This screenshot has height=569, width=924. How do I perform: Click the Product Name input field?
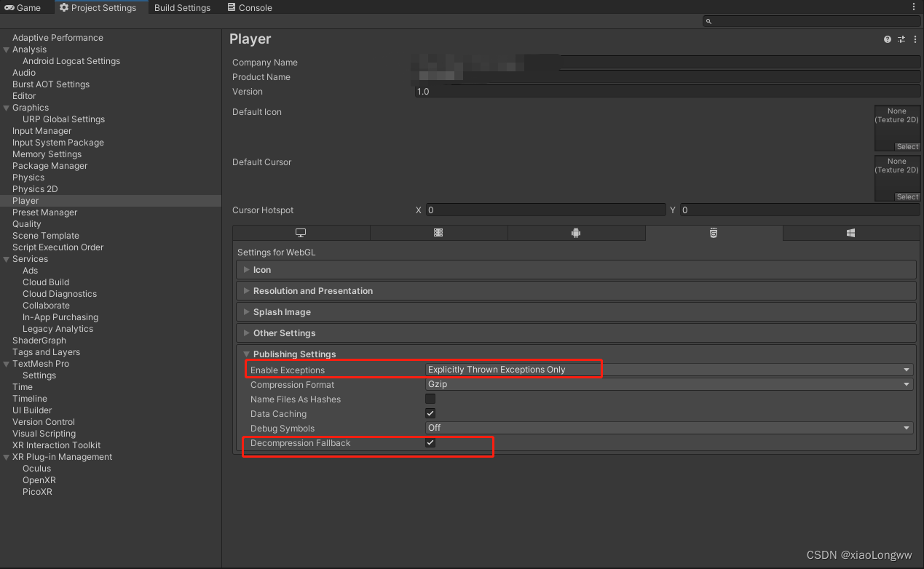click(667, 77)
